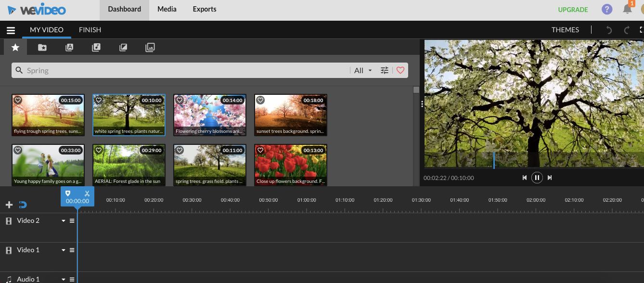Toggle the magnet snapping button
The height and width of the screenshot is (283, 644).
[23, 205]
